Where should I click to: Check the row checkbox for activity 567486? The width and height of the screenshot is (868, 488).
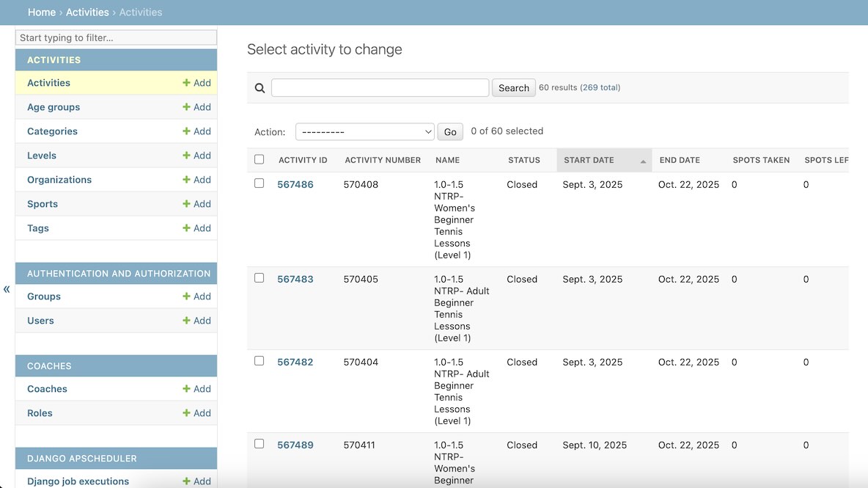(x=259, y=183)
